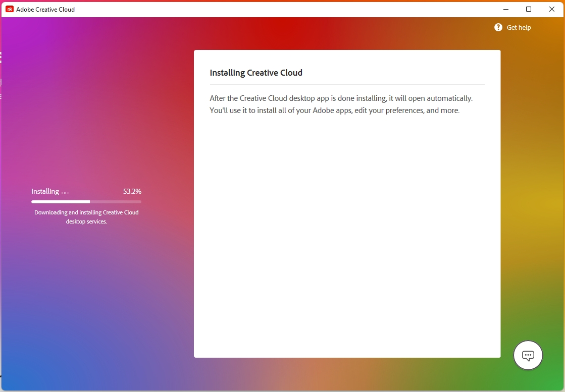Click the animated dots after "Installing"
565x392 pixels.
coord(65,192)
